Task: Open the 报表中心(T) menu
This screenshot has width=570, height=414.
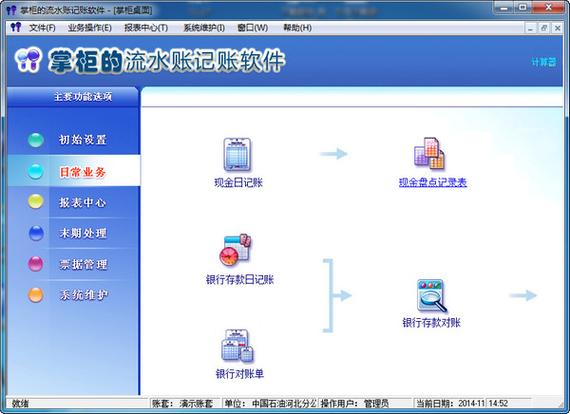Action: coord(146,28)
